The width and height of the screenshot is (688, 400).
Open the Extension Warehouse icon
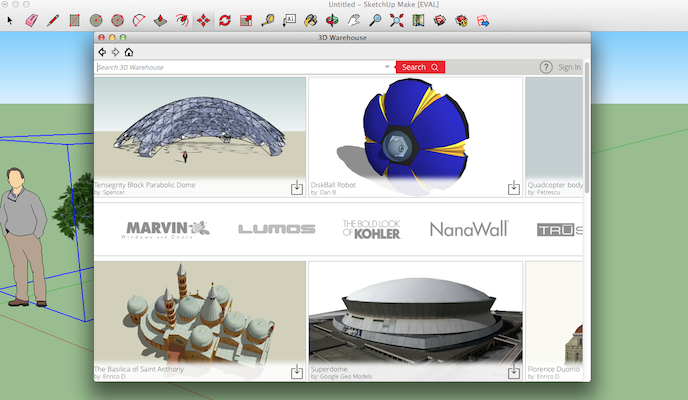point(461,20)
